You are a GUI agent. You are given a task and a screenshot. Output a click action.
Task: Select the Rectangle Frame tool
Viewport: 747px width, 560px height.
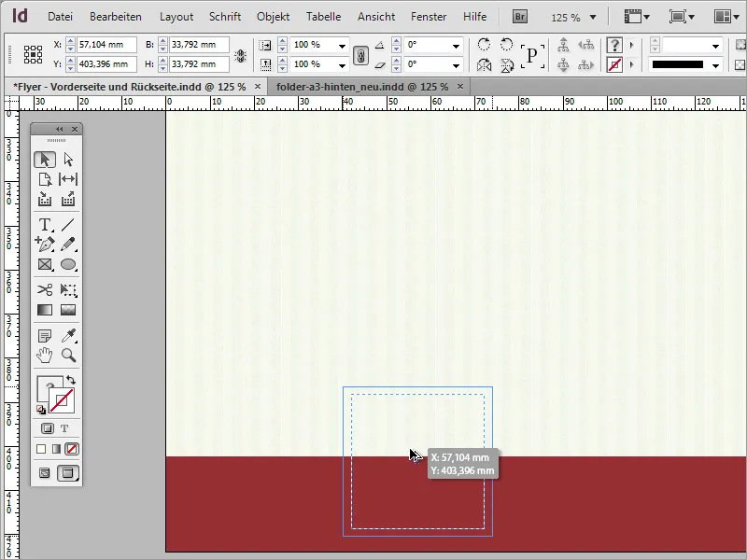pos(45,264)
